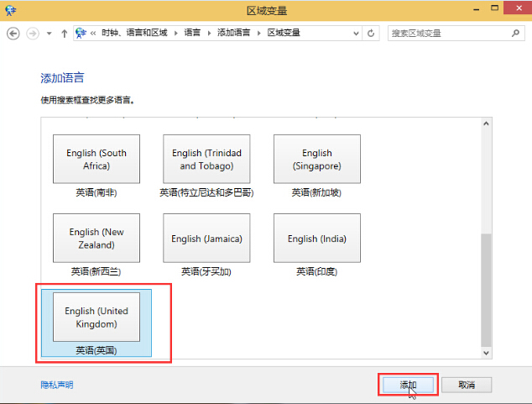Choose the English (India) tile
This screenshot has height=404, width=532.
coord(316,239)
